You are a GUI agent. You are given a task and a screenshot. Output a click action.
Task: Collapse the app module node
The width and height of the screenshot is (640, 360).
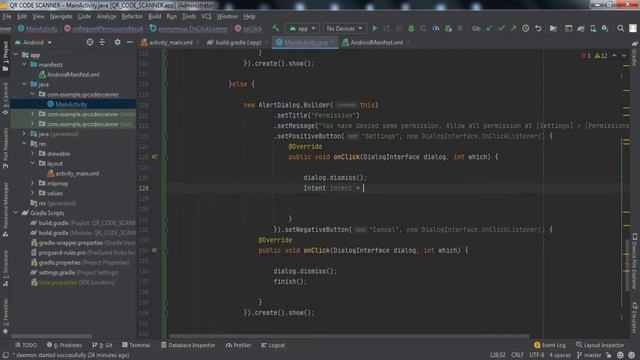tap(16, 55)
